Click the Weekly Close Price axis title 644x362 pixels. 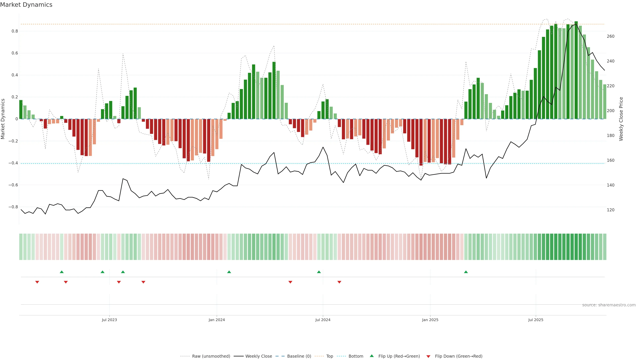[621, 119]
